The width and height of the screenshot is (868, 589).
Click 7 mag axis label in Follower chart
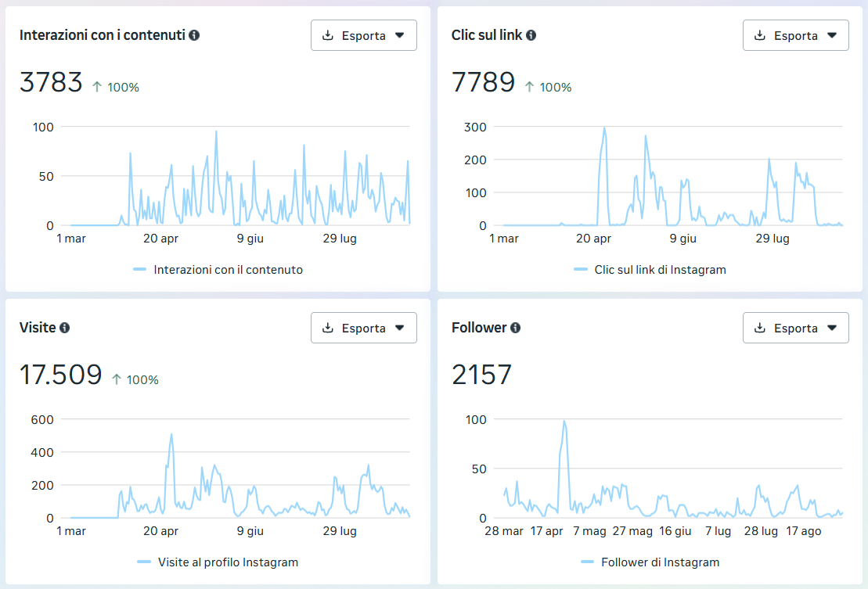tap(589, 531)
